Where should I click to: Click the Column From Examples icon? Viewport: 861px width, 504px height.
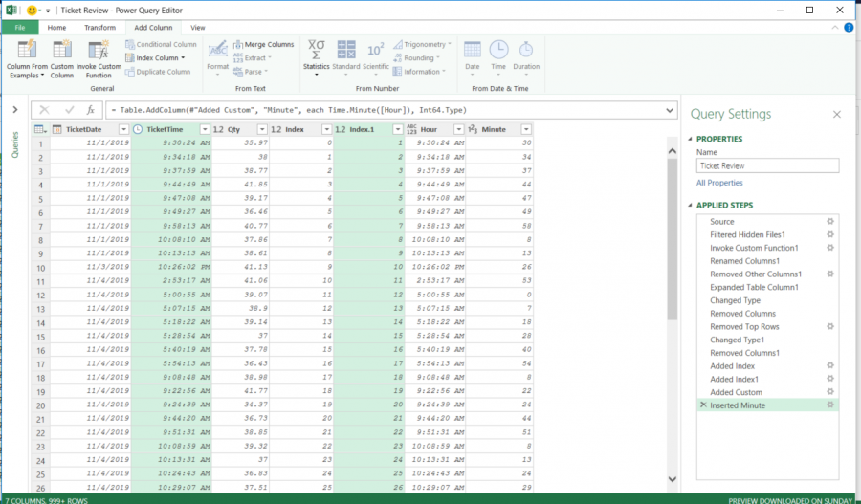coord(27,50)
